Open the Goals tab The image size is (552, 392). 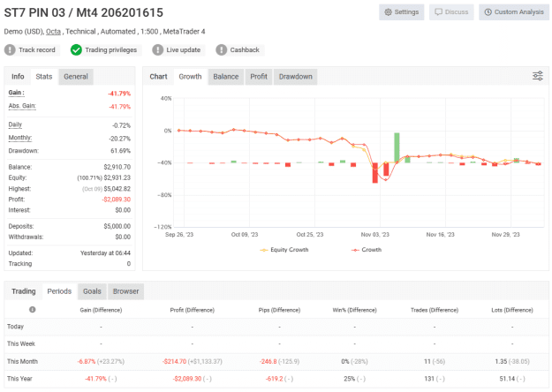click(x=92, y=291)
